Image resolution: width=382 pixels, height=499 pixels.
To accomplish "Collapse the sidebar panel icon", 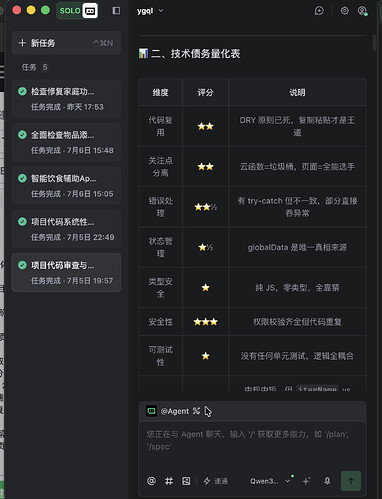I will click(x=116, y=11).
